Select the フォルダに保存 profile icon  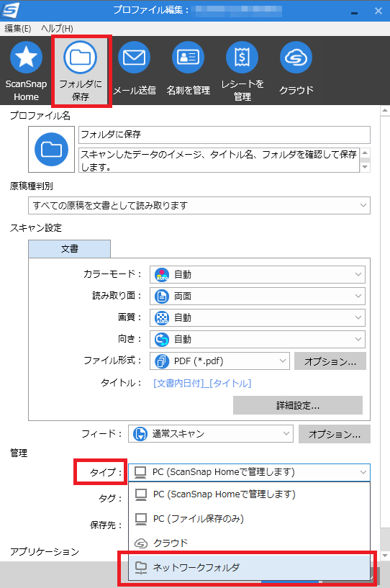coord(81,57)
